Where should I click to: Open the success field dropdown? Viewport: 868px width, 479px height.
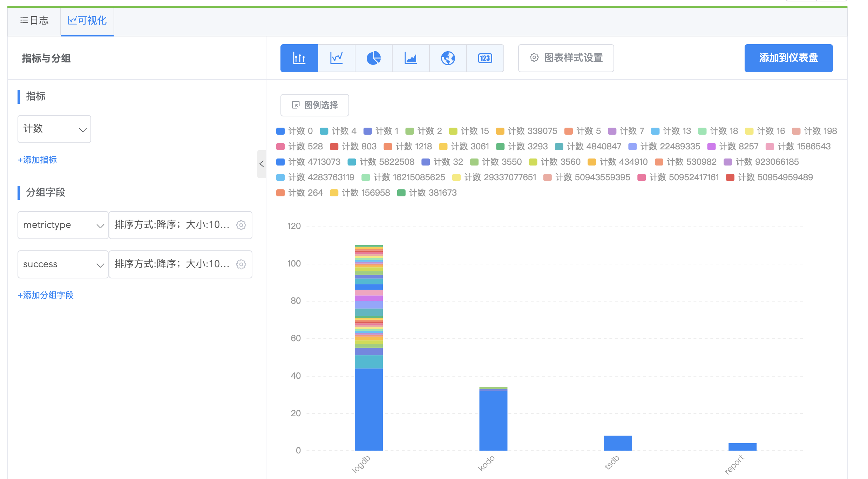pos(63,264)
